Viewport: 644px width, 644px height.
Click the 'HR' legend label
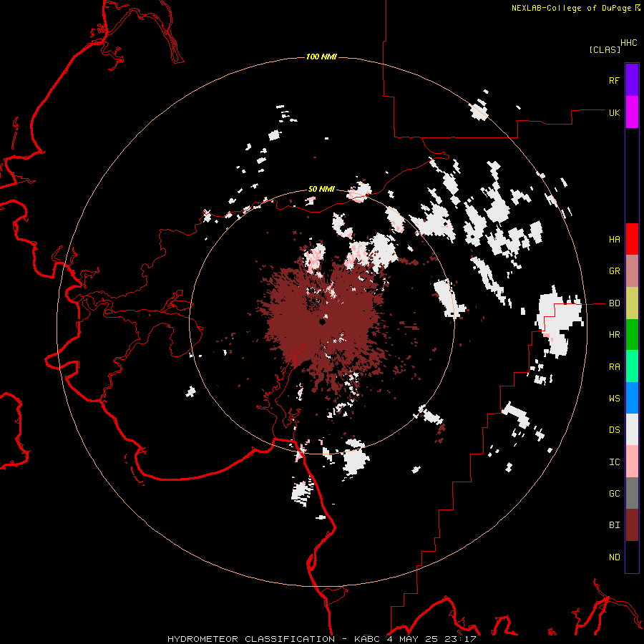(615, 335)
